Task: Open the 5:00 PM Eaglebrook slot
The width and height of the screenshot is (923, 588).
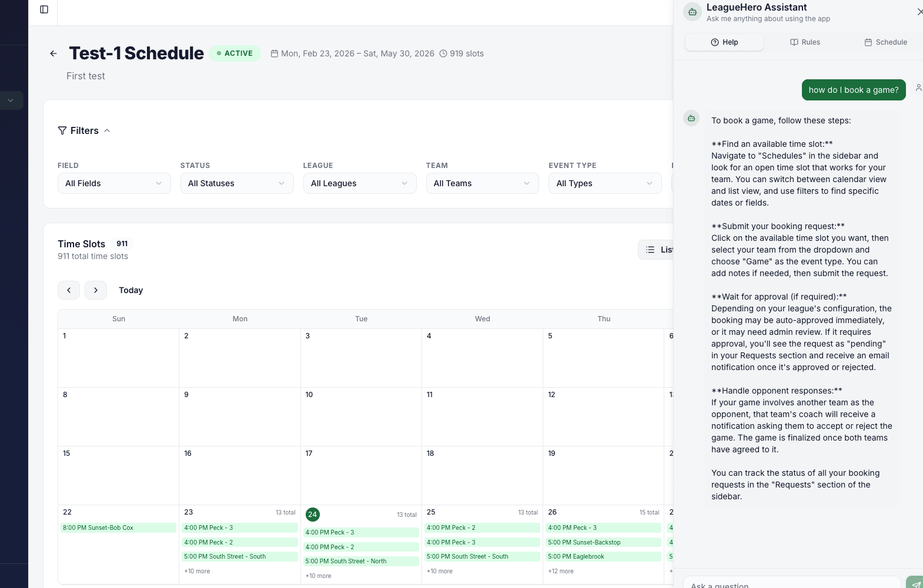Action: pyautogui.click(x=604, y=556)
